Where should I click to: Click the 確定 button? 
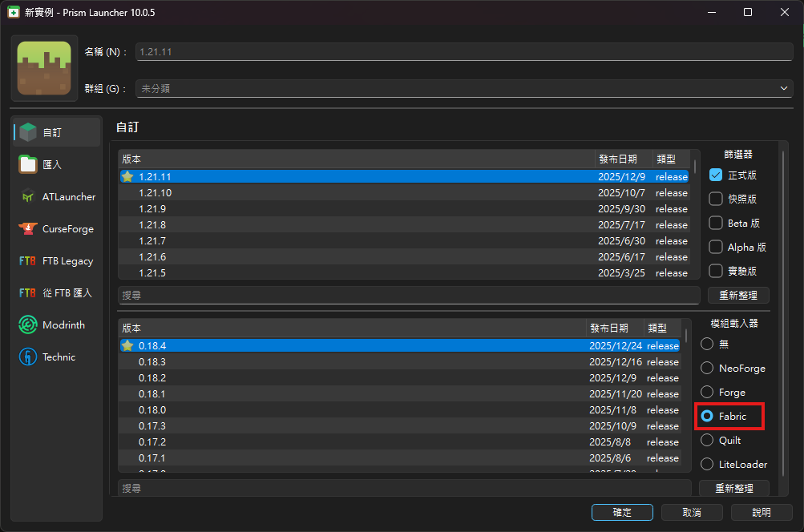coord(622,512)
